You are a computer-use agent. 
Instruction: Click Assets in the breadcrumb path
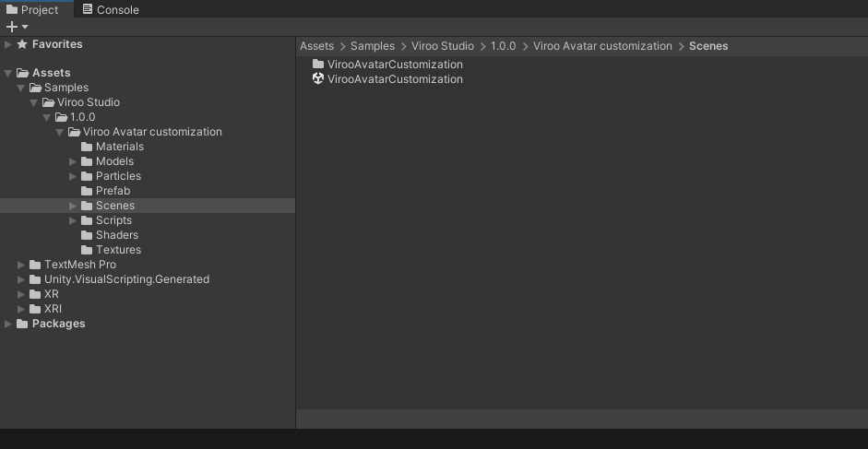coord(316,46)
